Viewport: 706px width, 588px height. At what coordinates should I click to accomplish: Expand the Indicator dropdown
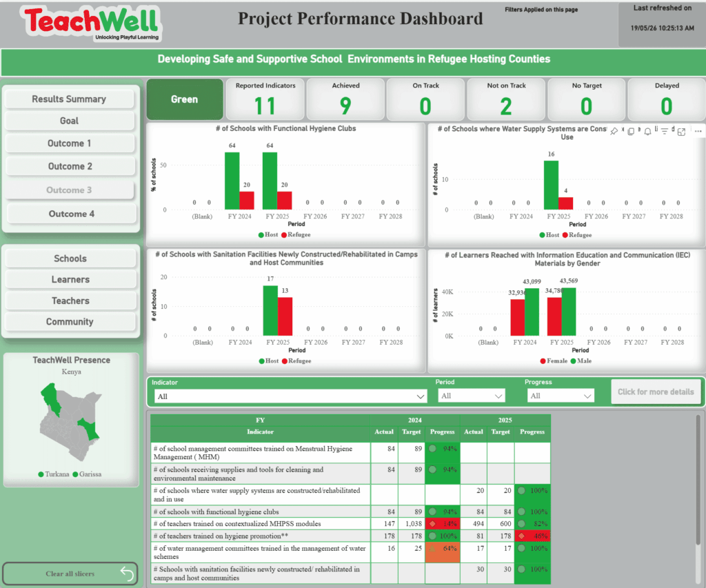tap(290, 396)
